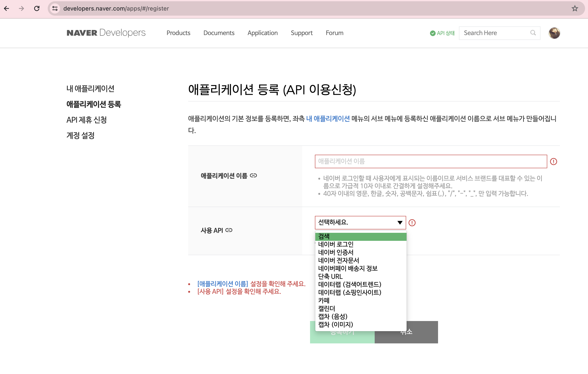Reload the page with refresh icon
The width and height of the screenshot is (588, 374).
coord(37,8)
